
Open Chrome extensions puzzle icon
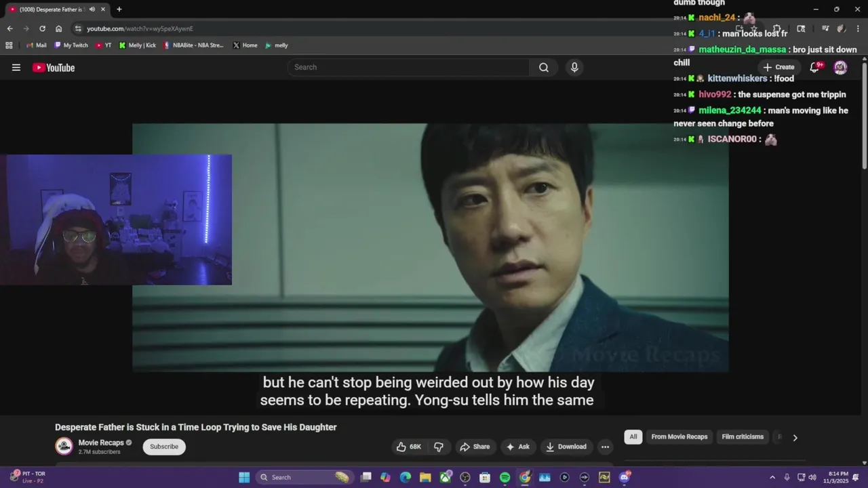coord(777,28)
